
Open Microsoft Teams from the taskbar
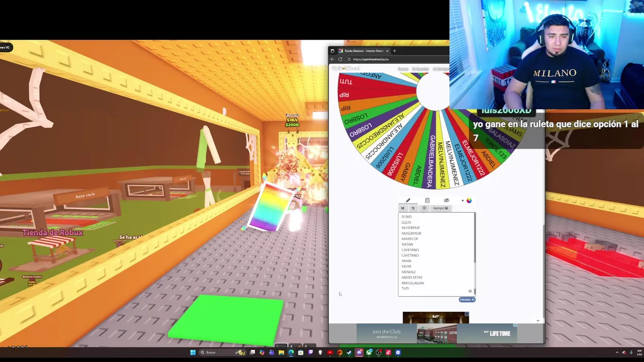pos(272,352)
